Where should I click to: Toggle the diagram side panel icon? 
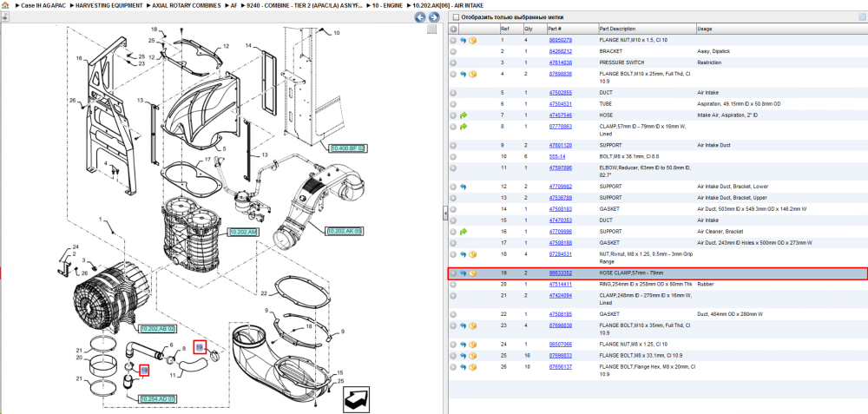coord(3,17)
